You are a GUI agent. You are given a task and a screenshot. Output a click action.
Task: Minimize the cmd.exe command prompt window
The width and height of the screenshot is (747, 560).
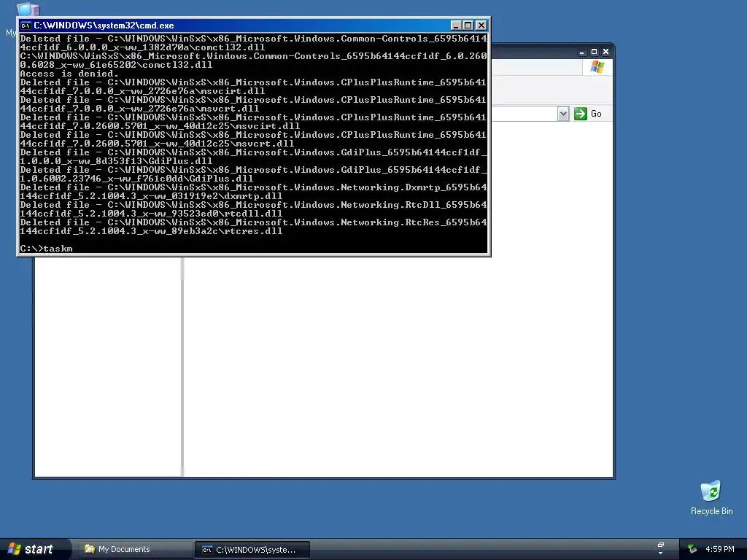(x=456, y=26)
